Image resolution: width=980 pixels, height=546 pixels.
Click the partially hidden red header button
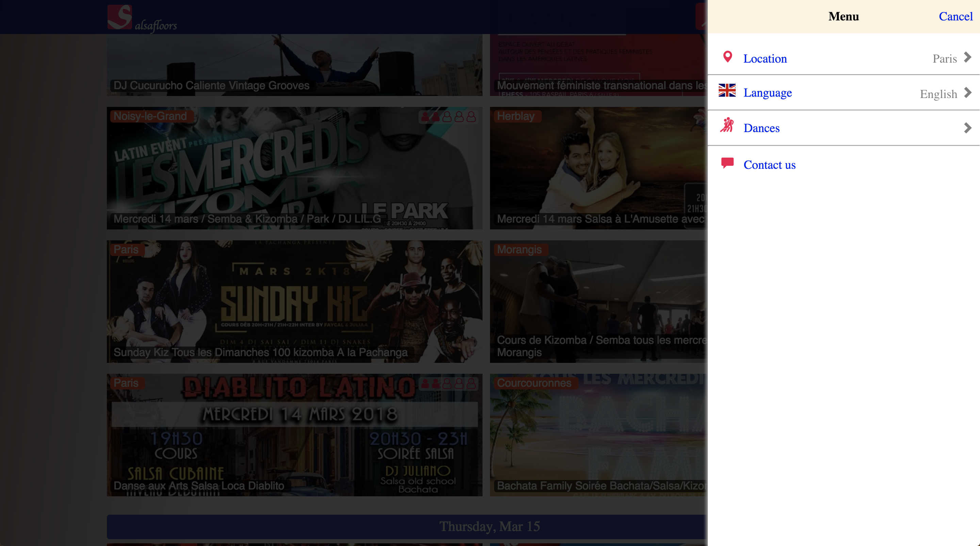[x=701, y=17]
